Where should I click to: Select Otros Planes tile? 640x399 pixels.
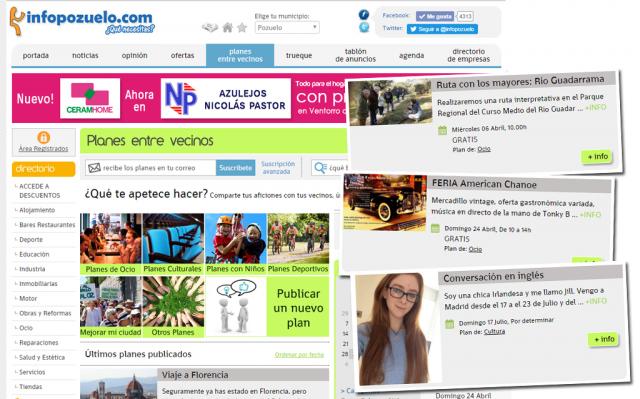pos(173,306)
